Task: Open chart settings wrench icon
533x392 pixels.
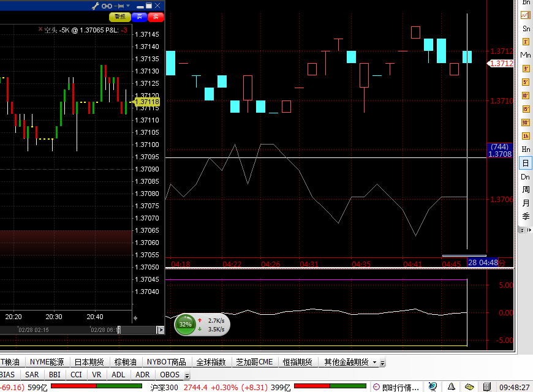Action: [96, 6]
